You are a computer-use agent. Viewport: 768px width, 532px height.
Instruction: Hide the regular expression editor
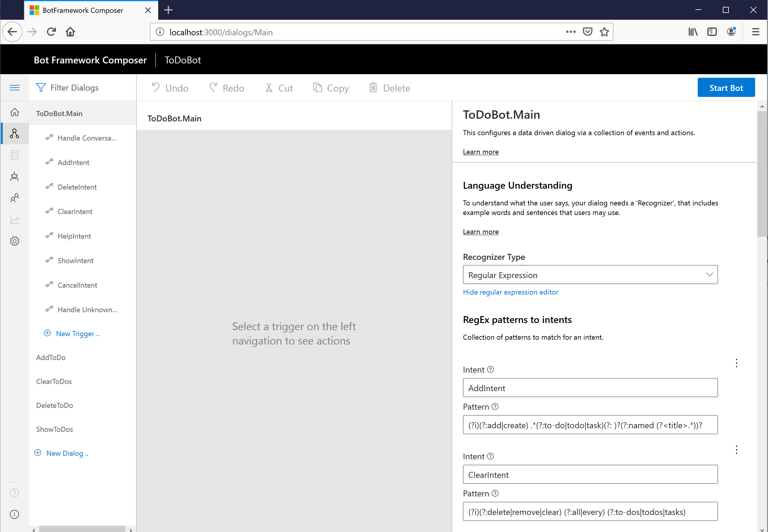510,292
